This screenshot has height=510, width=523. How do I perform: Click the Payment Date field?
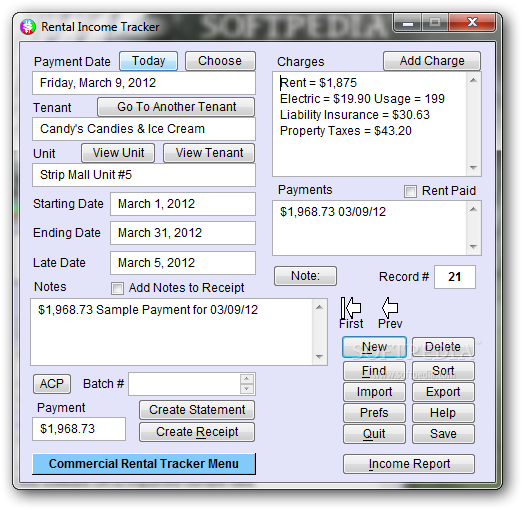point(144,83)
